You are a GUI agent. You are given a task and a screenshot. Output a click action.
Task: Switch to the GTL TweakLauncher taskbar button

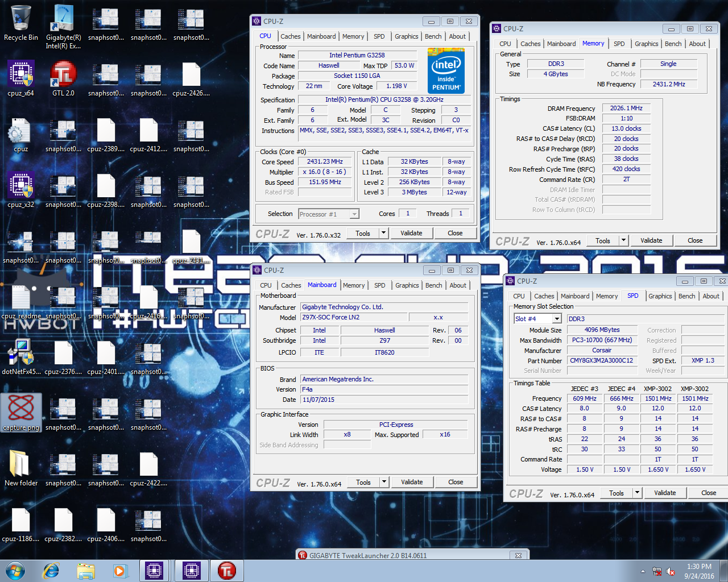click(226, 571)
